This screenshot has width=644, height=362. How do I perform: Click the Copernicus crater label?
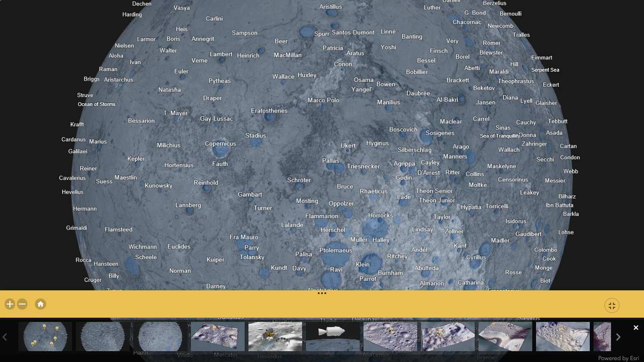[220, 144]
